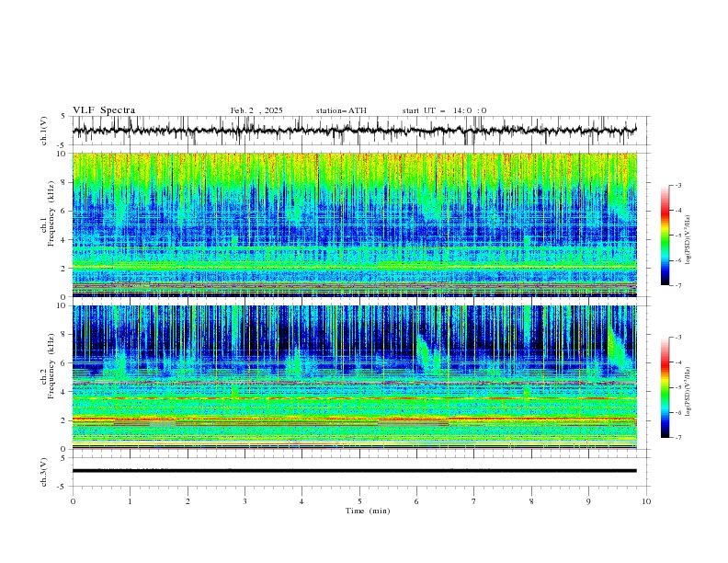Click the ch.2 log(PSD) color bar

pyautogui.click(x=665, y=387)
